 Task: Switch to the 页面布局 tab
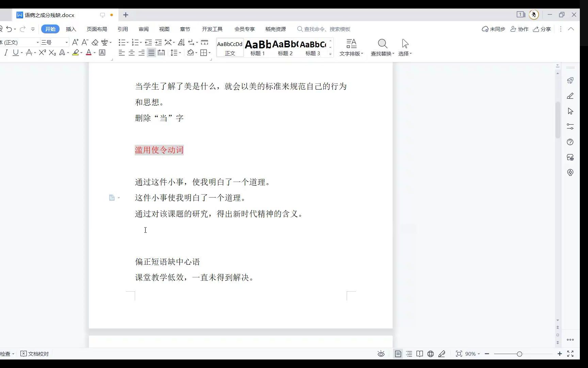click(x=97, y=29)
